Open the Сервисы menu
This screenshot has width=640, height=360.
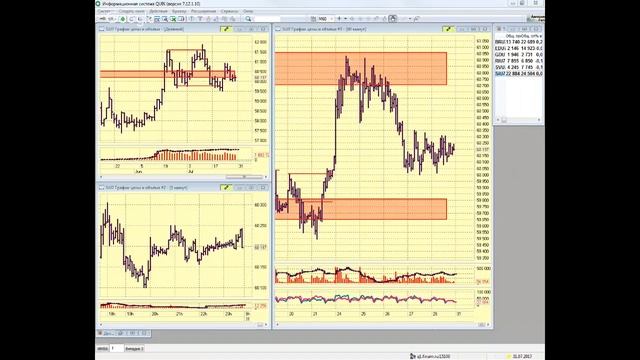[x=229, y=11]
